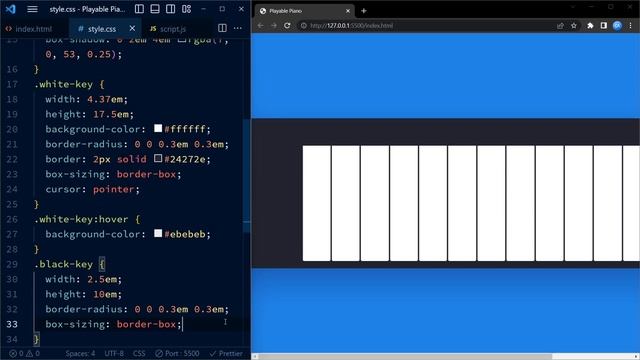
Task: Toggle the secondary side bar layout icon
Action: click(x=171, y=9)
